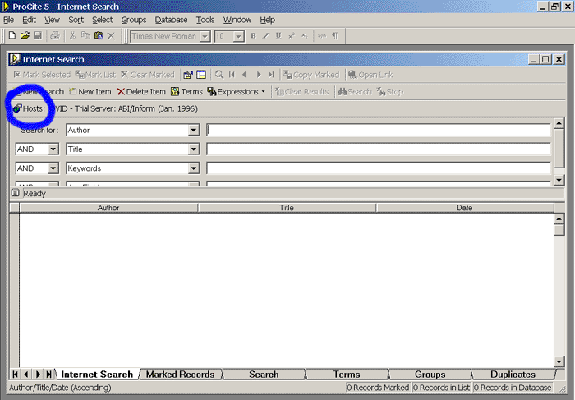Open Terms list button
This screenshot has width=575, height=400.
coord(187,92)
